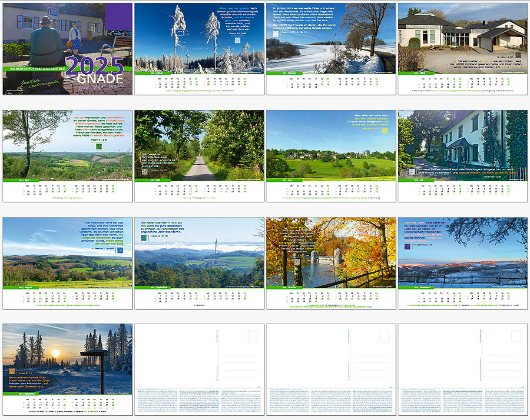Click the QR code on February page

coord(275,34)
